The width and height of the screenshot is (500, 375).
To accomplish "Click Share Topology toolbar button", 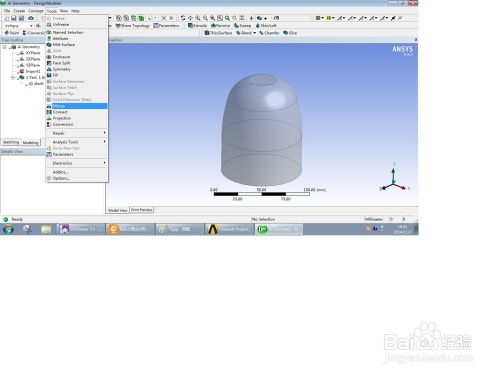I will point(132,25).
